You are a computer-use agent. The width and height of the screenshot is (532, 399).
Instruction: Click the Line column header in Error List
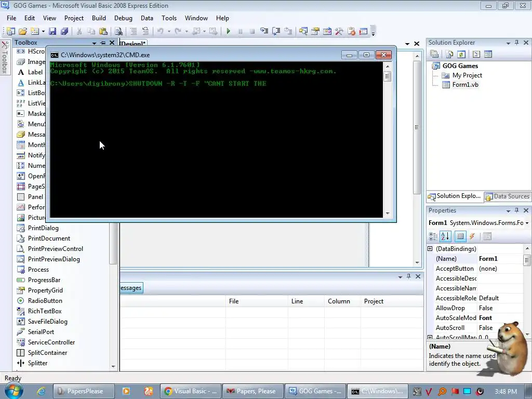pos(306,301)
